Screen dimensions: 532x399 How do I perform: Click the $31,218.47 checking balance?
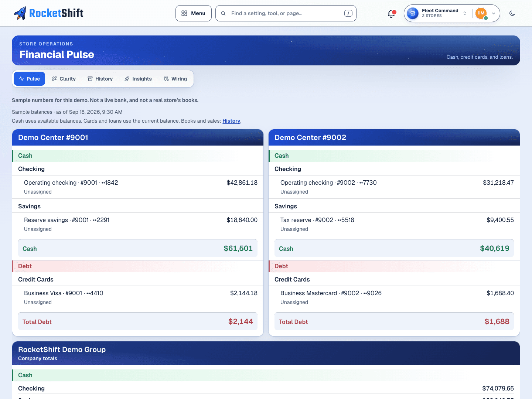(498, 183)
